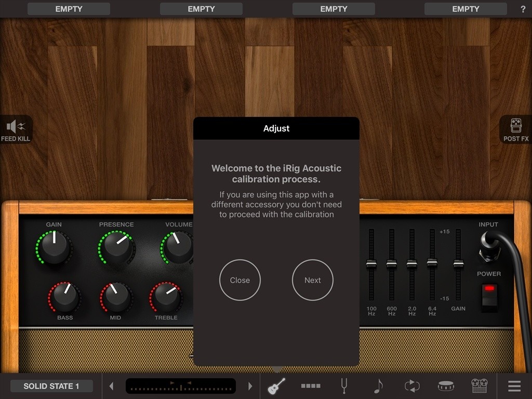
Task: Click the PRESENCE knob
Action: click(117, 248)
